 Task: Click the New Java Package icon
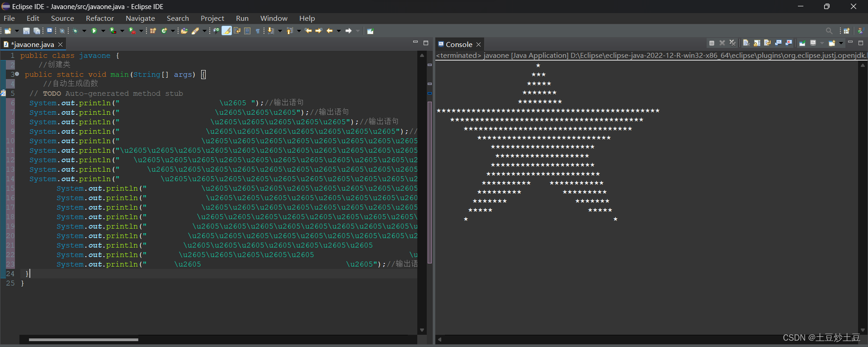click(x=153, y=31)
